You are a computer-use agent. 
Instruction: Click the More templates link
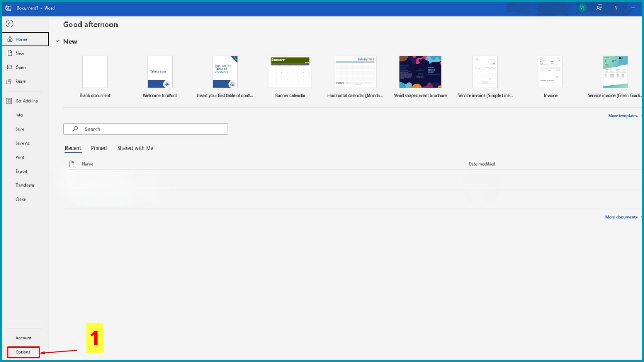(x=623, y=116)
